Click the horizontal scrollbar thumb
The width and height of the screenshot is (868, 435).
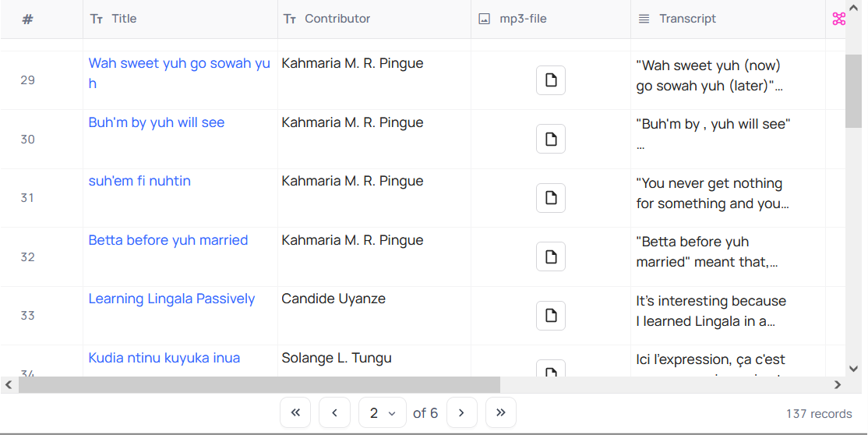click(x=259, y=384)
